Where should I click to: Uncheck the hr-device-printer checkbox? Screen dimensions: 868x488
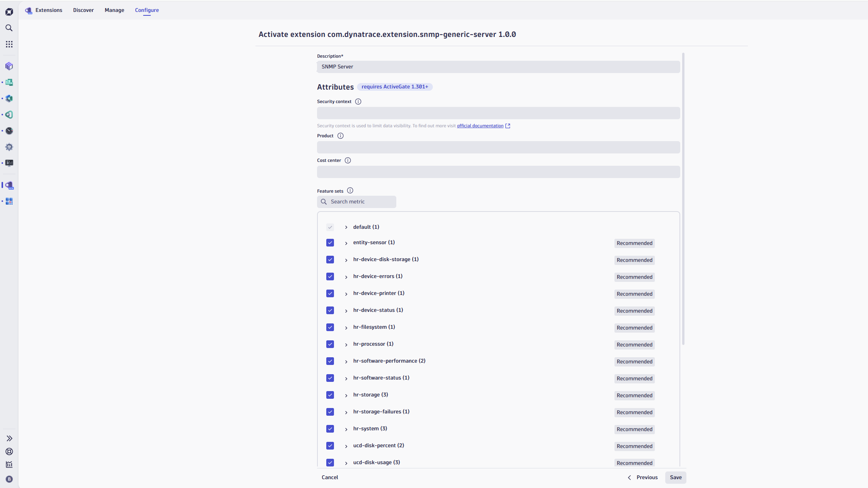pyautogui.click(x=330, y=293)
